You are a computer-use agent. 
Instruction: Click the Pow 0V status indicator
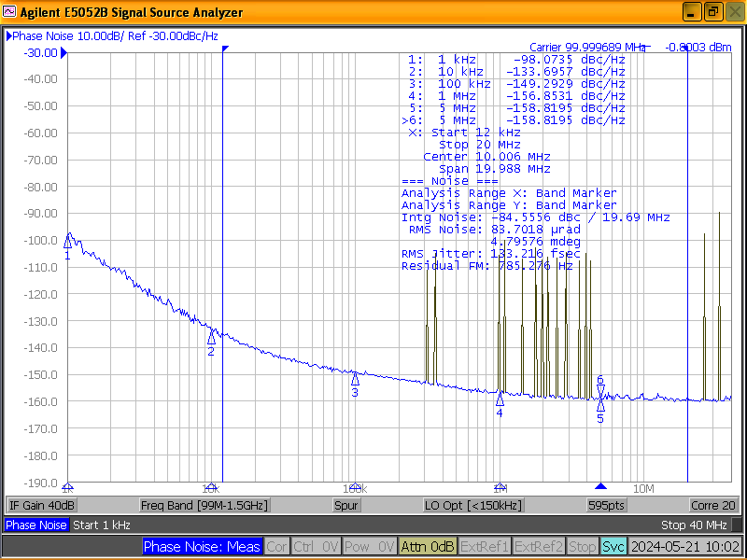tap(369, 548)
